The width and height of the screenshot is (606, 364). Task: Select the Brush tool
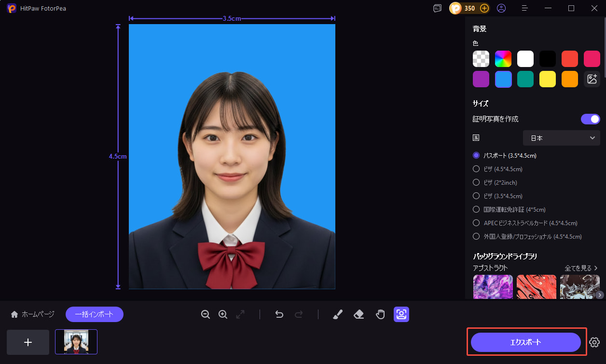[337, 314]
